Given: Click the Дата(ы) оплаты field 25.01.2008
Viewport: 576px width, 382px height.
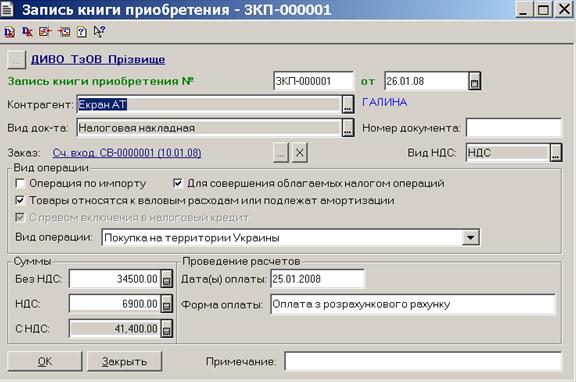Looking at the screenshot, I should coord(317,279).
